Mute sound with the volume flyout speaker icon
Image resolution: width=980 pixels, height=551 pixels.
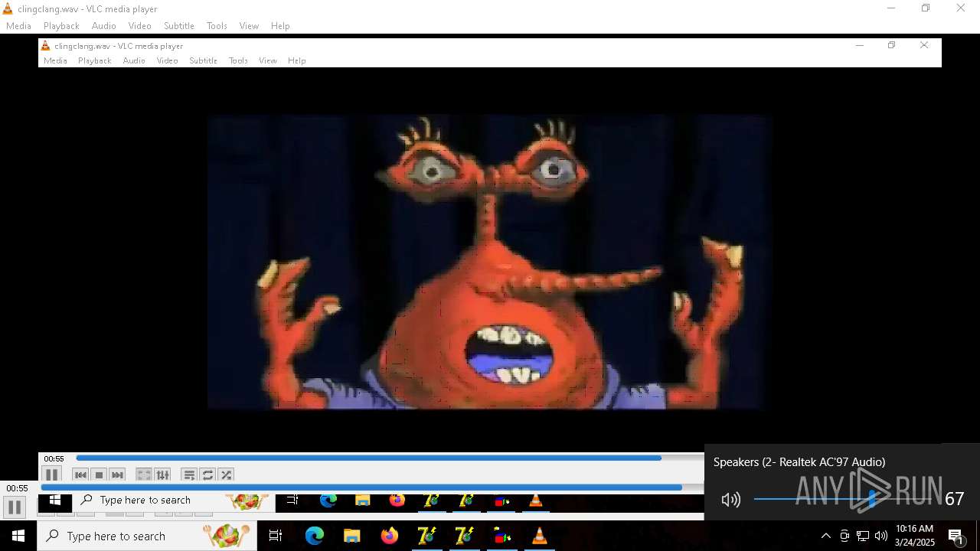pos(731,500)
